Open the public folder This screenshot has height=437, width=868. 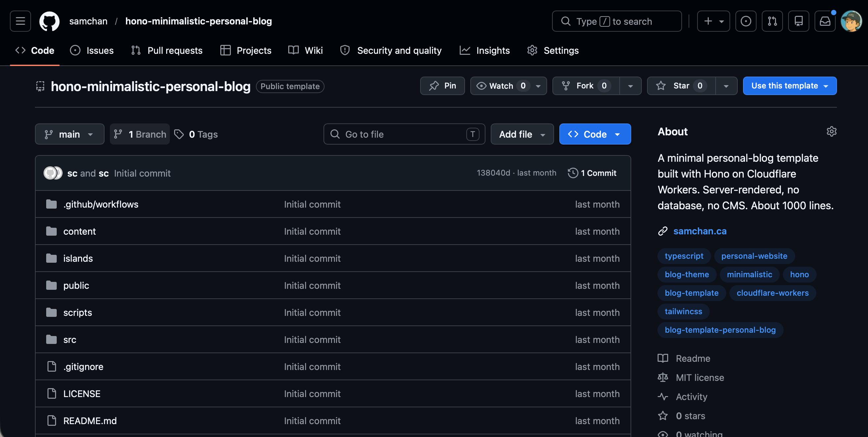pos(76,285)
